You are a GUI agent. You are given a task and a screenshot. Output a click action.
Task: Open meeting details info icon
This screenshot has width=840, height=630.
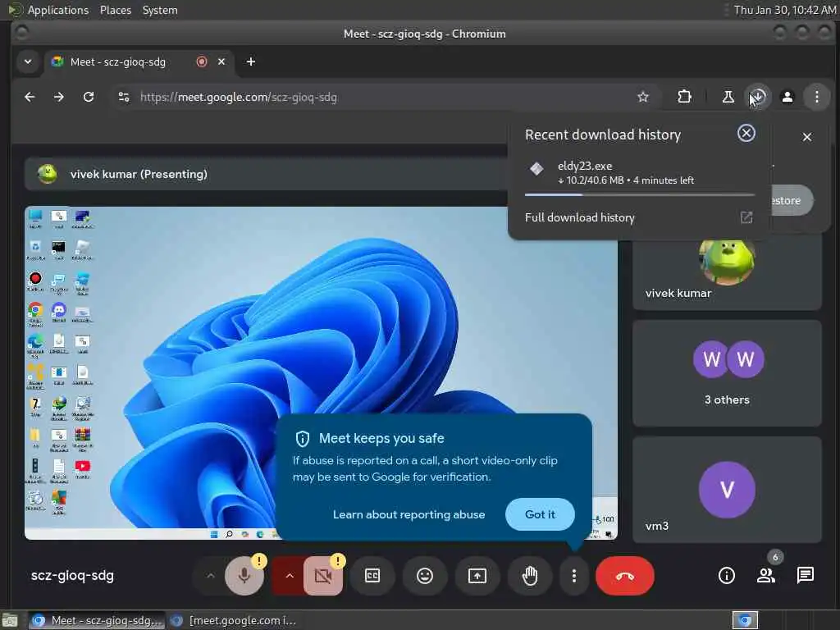727,576
